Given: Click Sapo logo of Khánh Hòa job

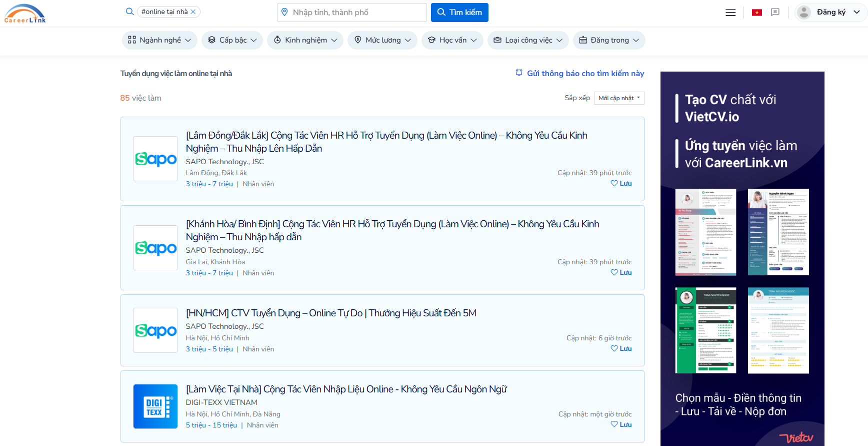Looking at the screenshot, I should pyautogui.click(x=155, y=248).
